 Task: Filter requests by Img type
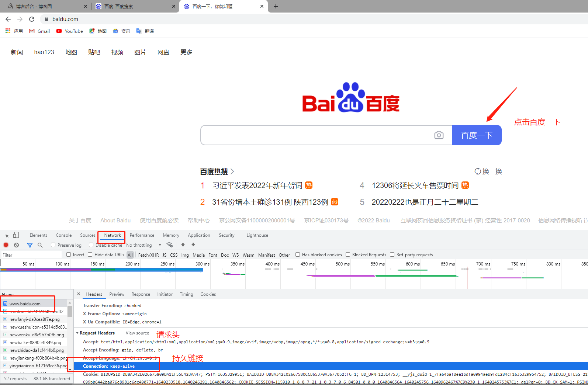(x=185, y=255)
